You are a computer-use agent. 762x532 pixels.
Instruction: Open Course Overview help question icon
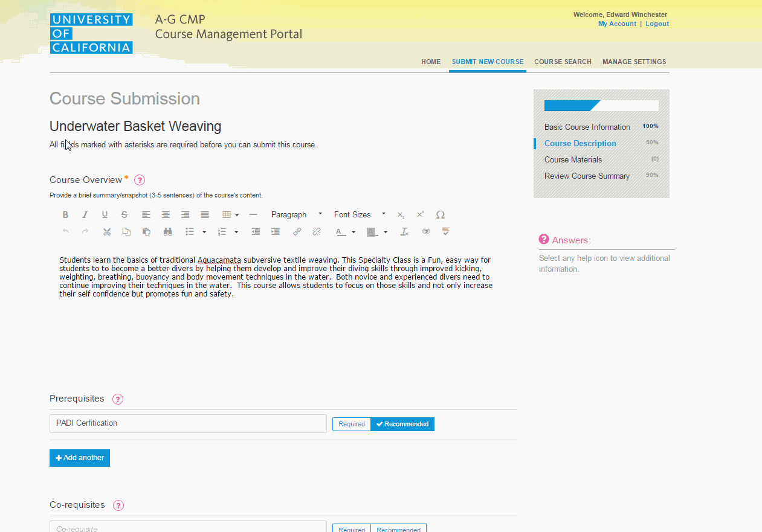tap(140, 180)
